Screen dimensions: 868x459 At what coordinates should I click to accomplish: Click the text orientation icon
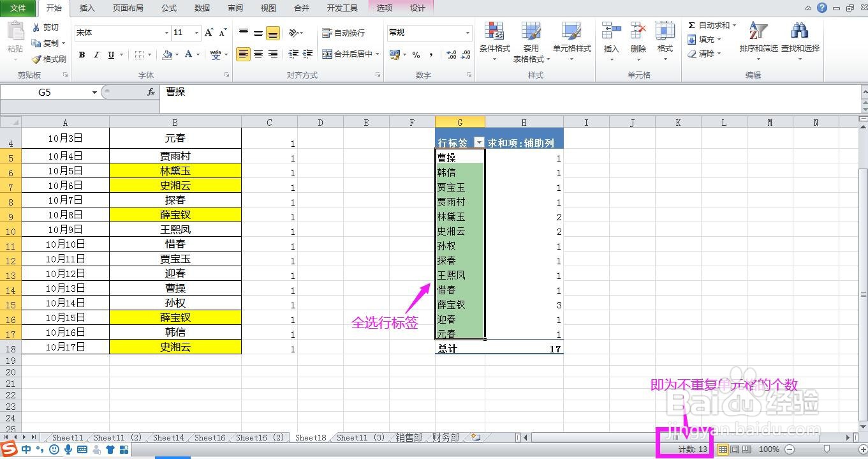coord(293,33)
